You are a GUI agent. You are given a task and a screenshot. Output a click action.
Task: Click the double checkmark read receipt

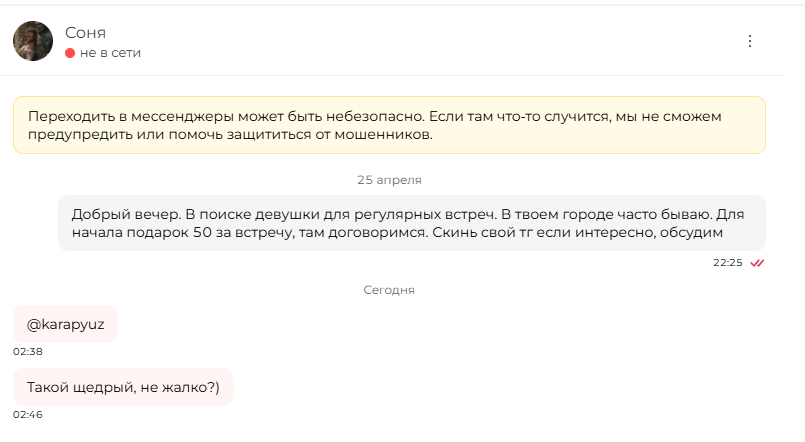pyautogui.click(x=757, y=263)
